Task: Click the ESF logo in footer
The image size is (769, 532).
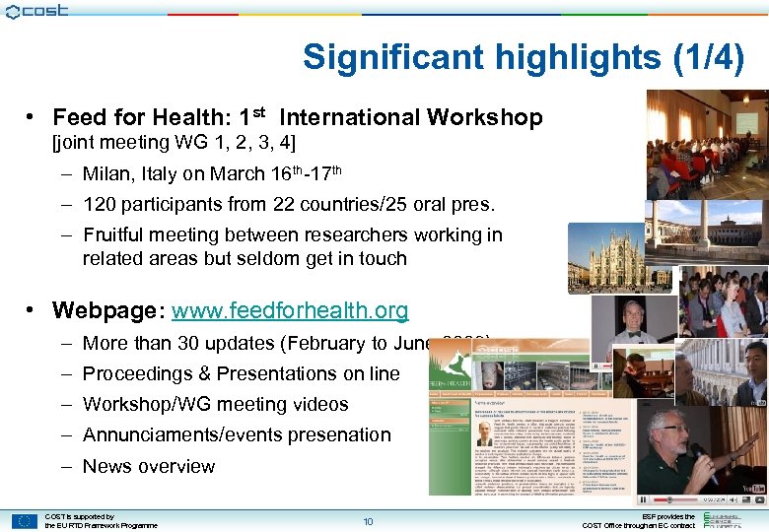Action: (x=723, y=520)
